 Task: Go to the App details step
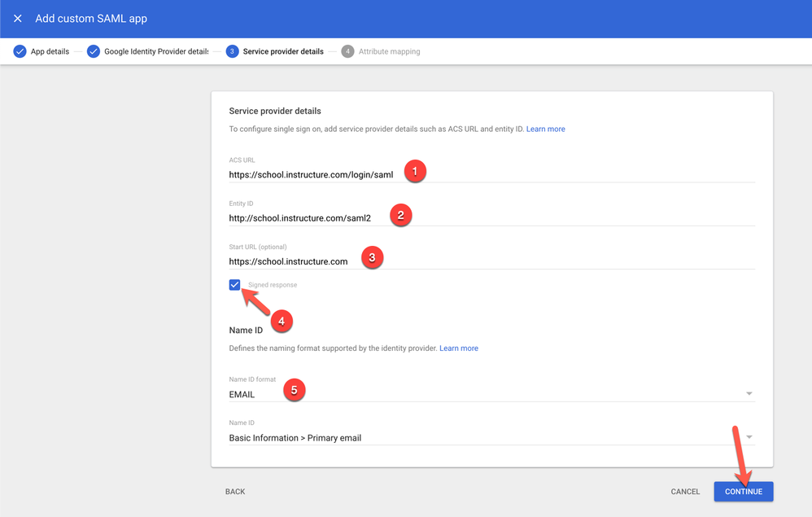pyautogui.click(x=50, y=51)
